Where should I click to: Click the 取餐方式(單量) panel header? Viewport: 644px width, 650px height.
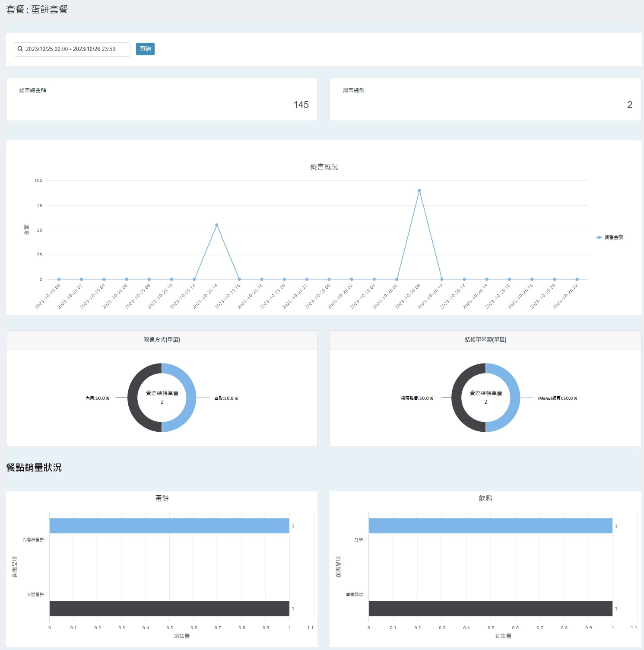pos(162,340)
